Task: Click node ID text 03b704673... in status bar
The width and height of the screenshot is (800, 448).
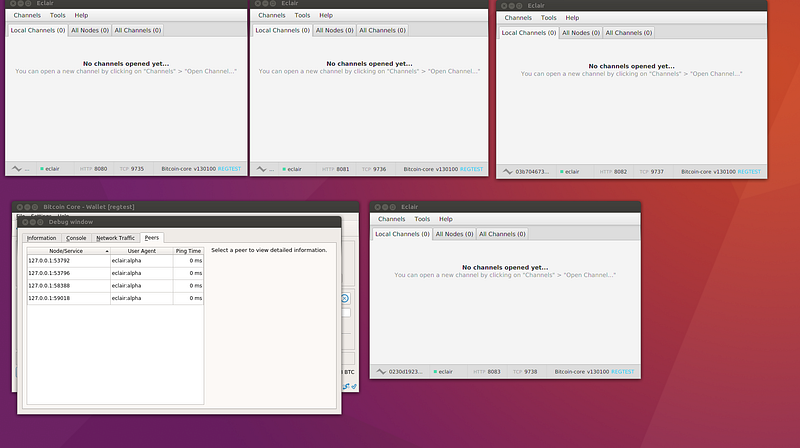Action: click(x=532, y=171)
